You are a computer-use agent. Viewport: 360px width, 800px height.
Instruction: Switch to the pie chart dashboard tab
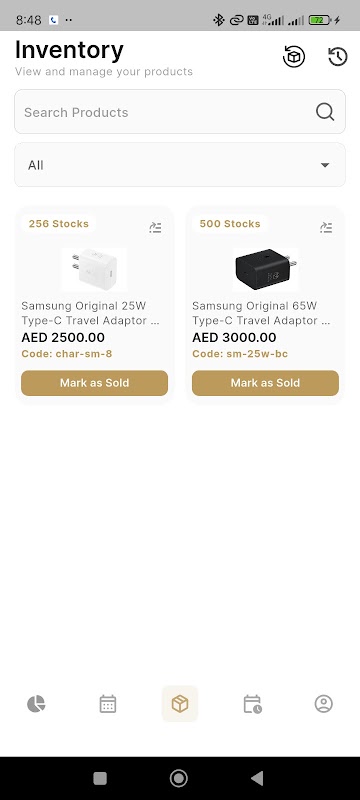click(36, 704)
